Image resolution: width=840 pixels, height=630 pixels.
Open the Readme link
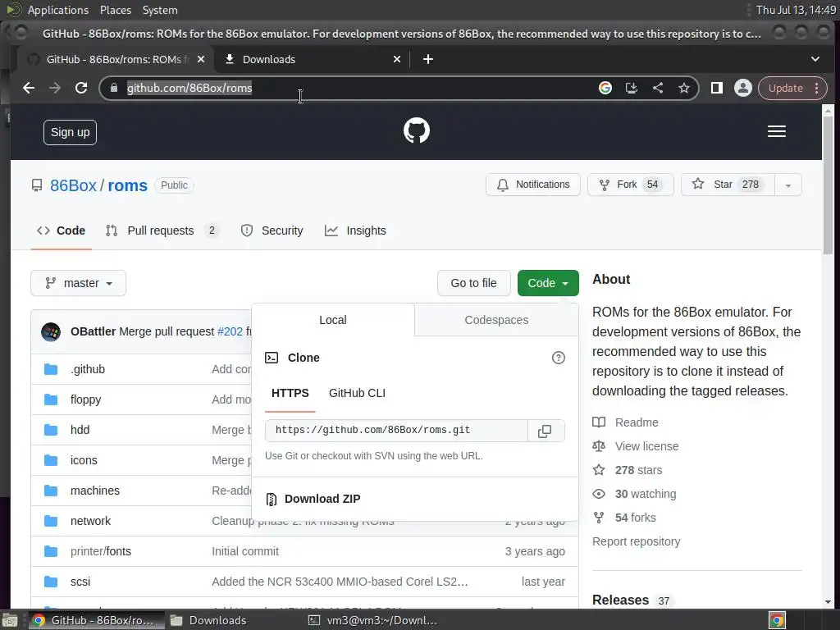(x=637, y=422)
